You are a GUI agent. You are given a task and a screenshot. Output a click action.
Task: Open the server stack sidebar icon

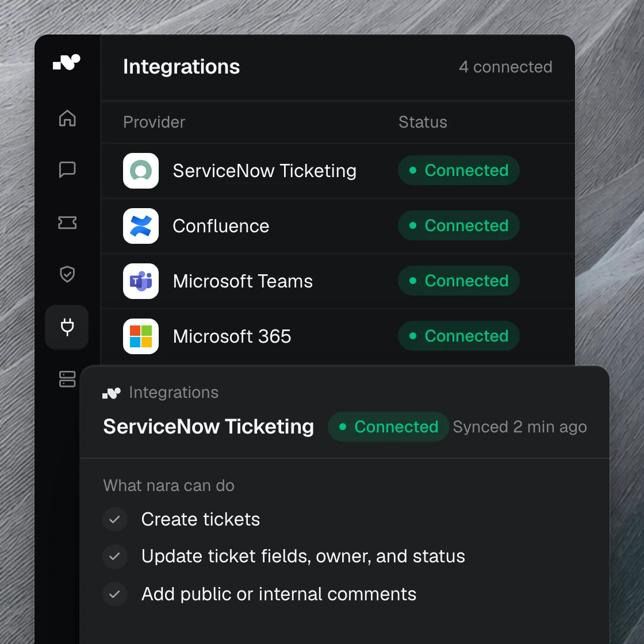67,379
